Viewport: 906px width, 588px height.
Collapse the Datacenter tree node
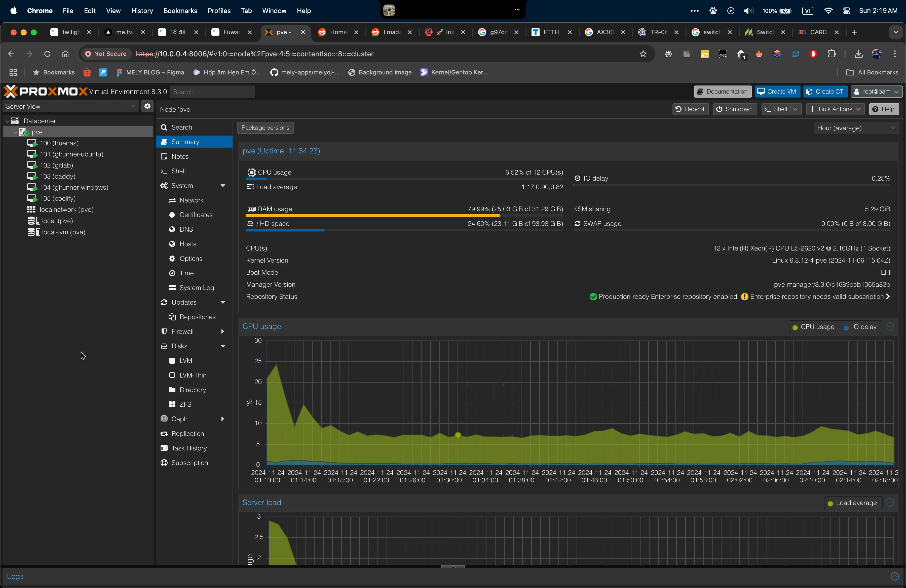(7, 121)
